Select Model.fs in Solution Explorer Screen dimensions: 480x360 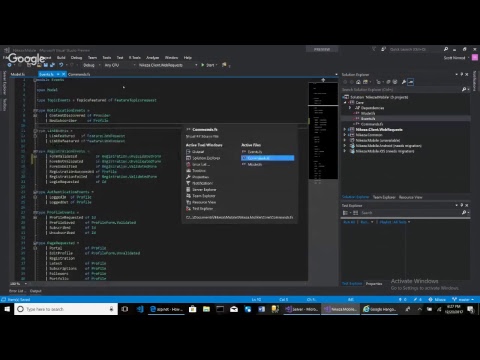[368, 113]
